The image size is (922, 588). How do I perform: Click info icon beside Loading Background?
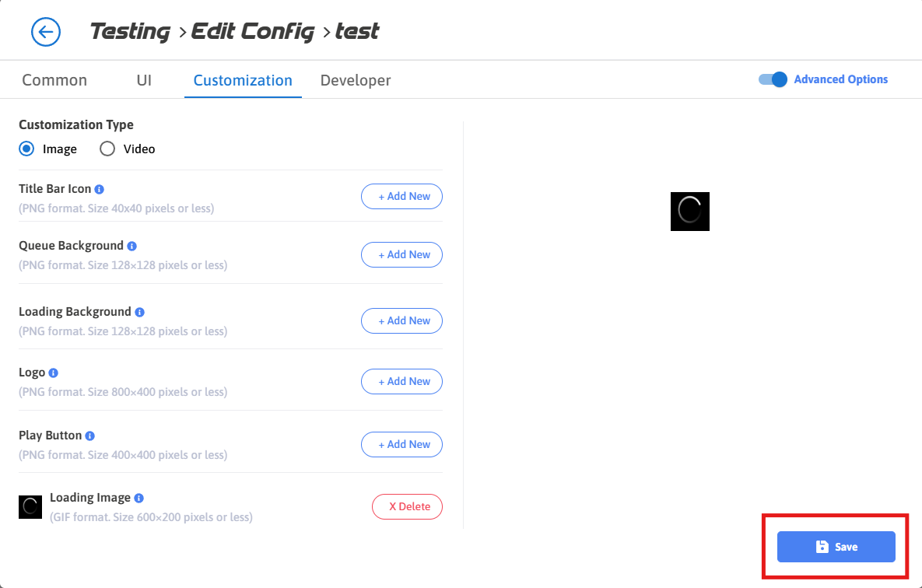pos(140,312)
